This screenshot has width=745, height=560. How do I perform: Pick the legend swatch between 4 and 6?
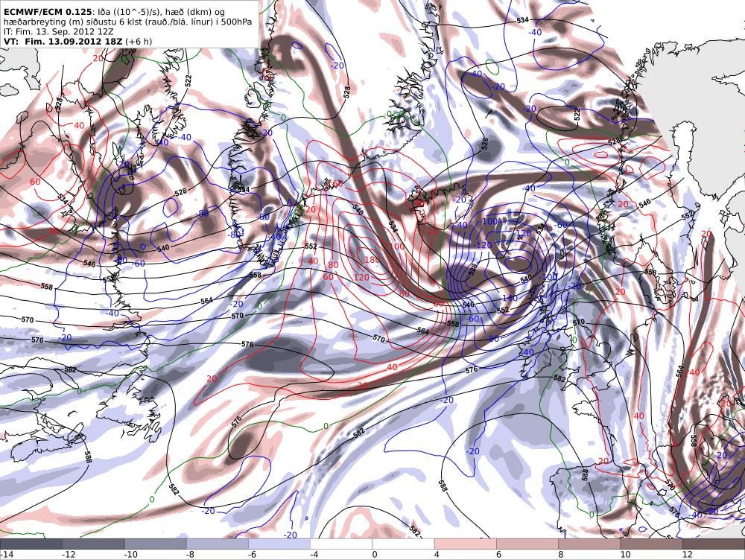[465, 544]
